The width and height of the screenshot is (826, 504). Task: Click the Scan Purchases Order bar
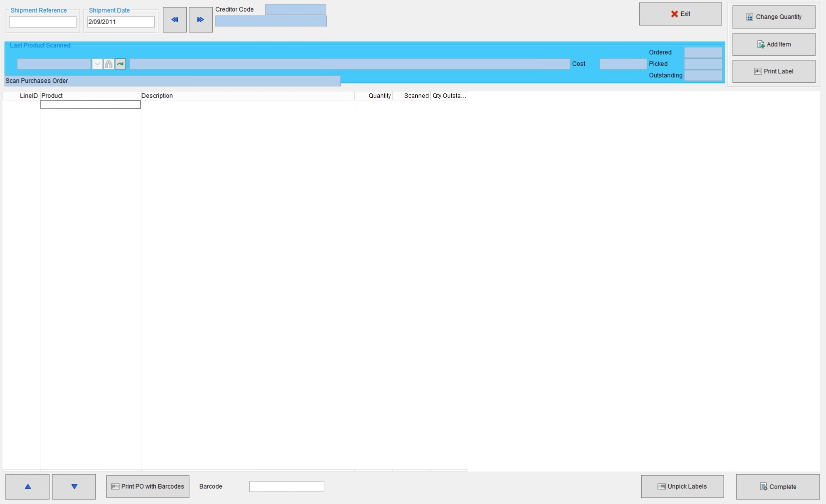pos(172,80)
